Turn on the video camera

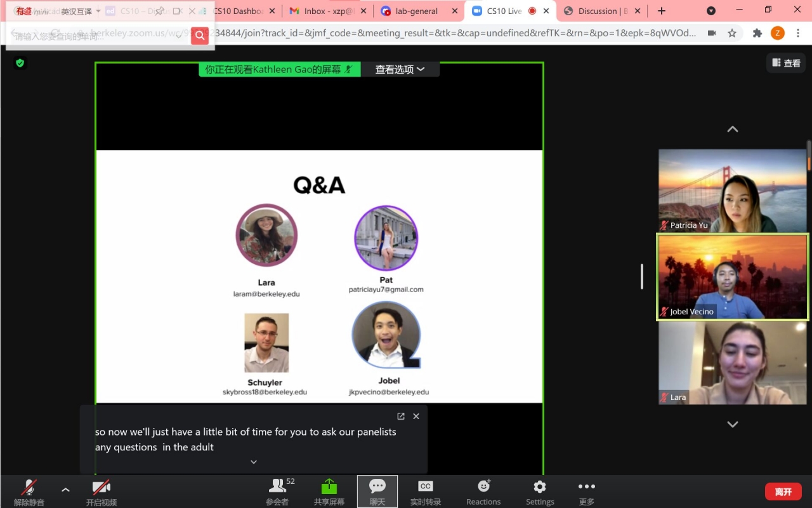(101, 488)
